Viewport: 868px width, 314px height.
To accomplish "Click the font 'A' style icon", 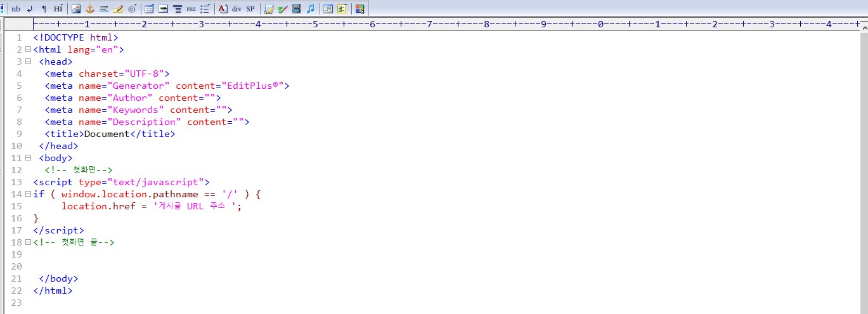I will pos(223,9).
